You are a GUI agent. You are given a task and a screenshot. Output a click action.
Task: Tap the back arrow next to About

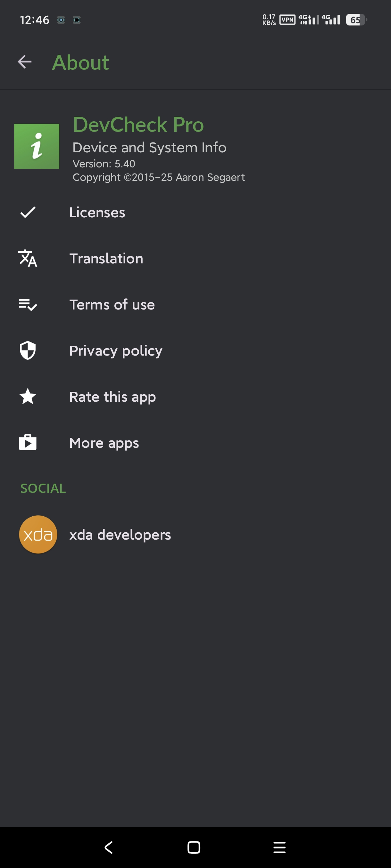tap(25, 62)
